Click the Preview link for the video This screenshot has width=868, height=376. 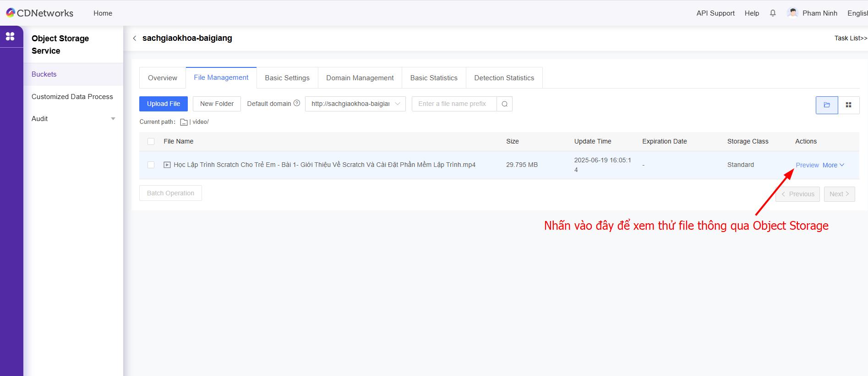[807, 165]
